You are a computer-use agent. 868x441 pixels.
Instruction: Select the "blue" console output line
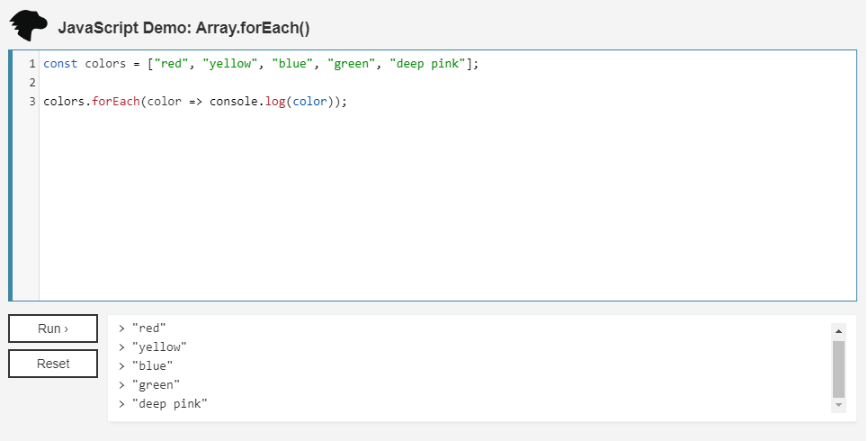[152, 366]
